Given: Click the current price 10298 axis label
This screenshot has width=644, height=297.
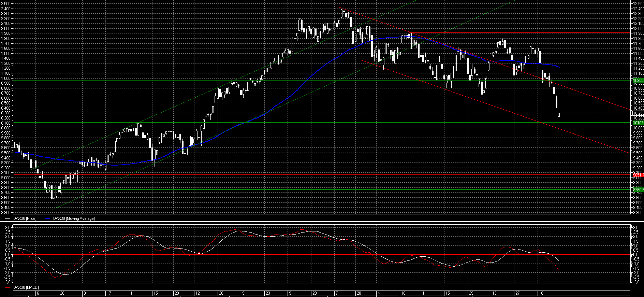Looking at the screenshot, I should point(638,113).
